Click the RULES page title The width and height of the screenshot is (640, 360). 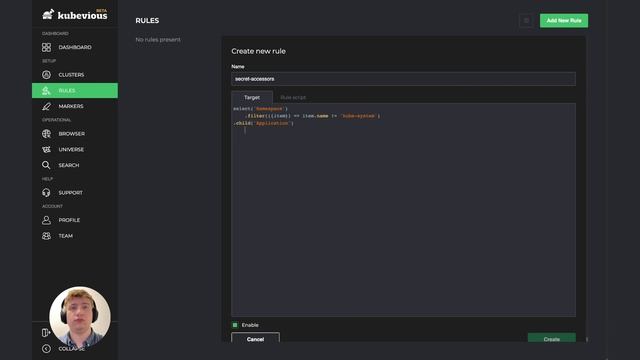147,20
